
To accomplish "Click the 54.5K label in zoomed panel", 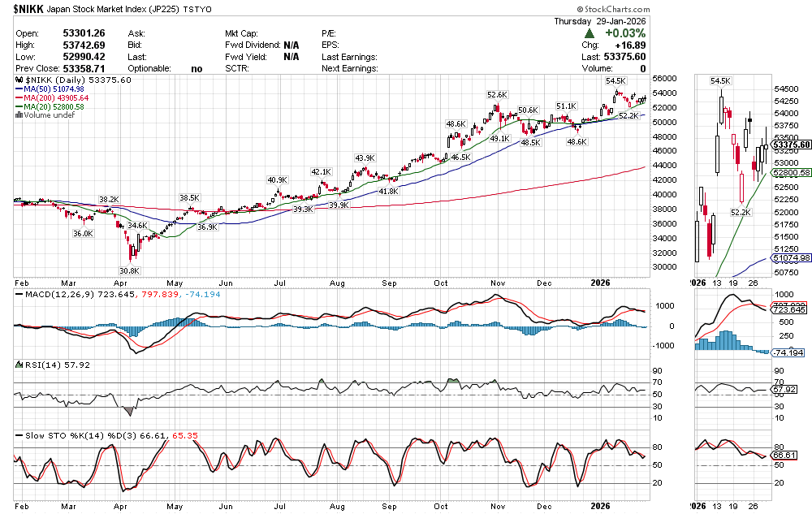I will pyautogui.click(x=720, y=81).
